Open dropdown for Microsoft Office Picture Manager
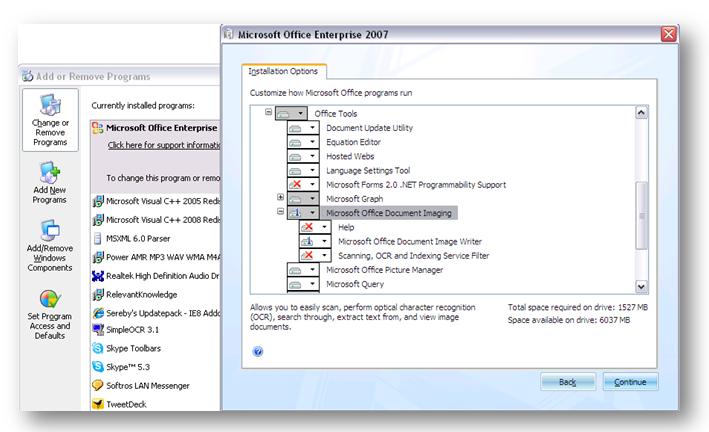 pos(303,270)
